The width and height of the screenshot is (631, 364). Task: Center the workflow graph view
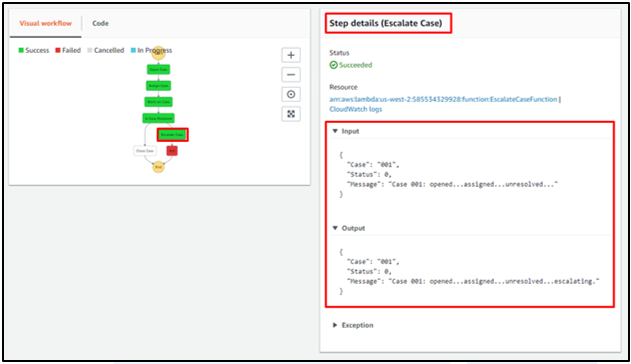pyautogui.click(x=291, y=95)
